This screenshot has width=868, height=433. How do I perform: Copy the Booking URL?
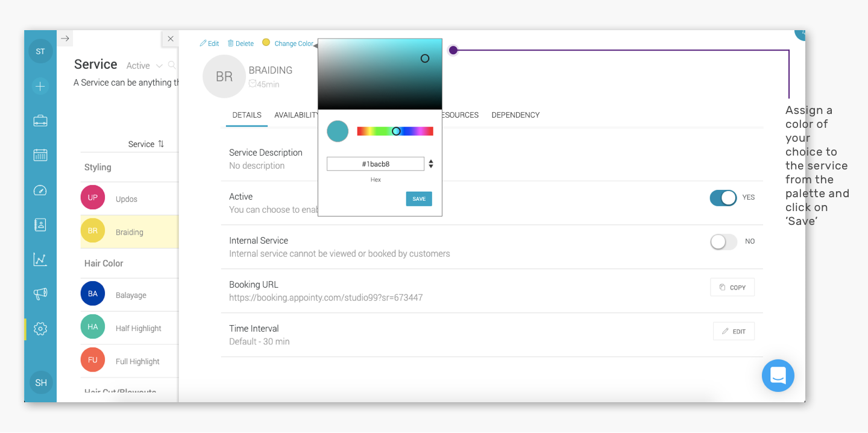732,288
